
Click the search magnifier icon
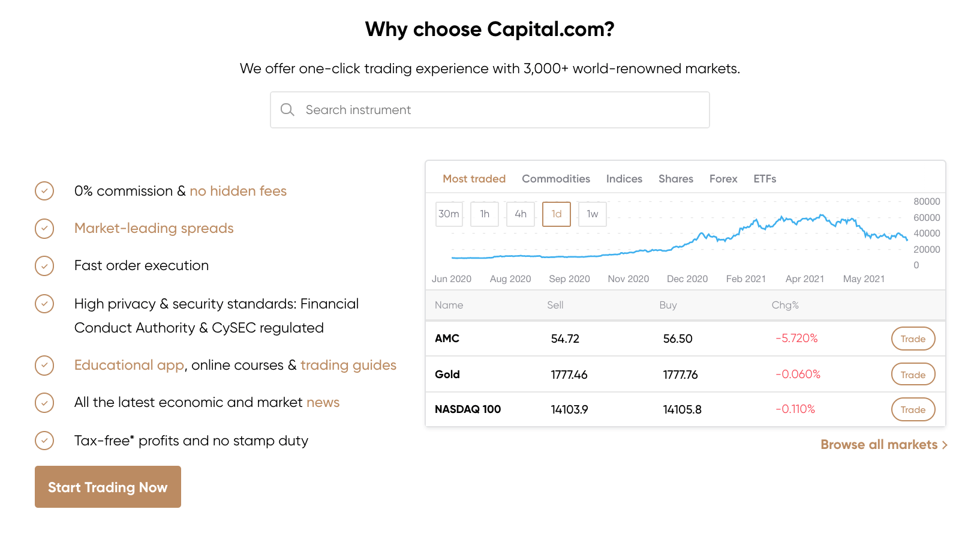(x=287, y=110)
